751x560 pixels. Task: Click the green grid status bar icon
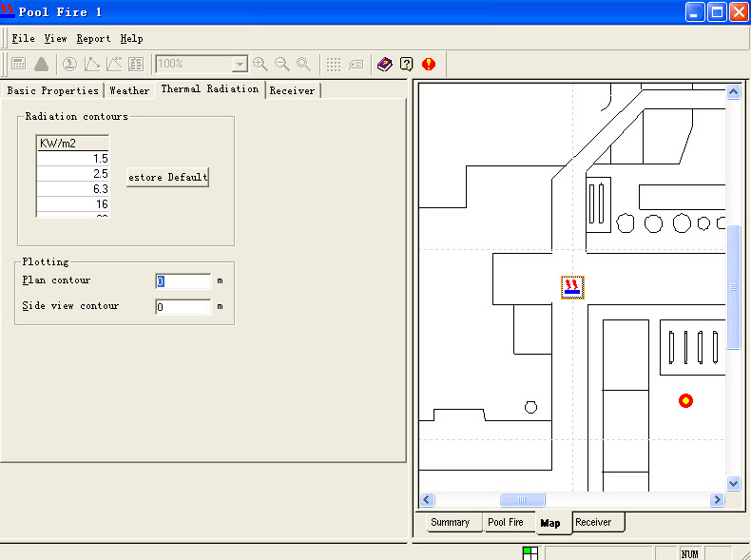tap(530, 553)
